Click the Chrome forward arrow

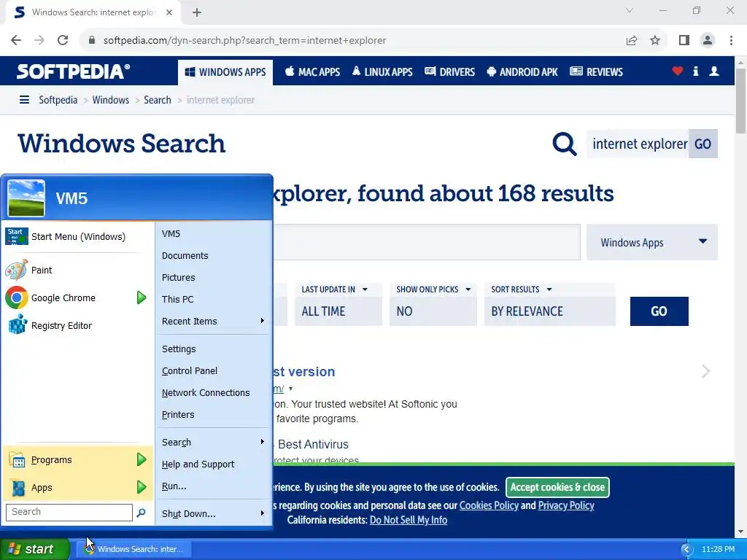39,40
